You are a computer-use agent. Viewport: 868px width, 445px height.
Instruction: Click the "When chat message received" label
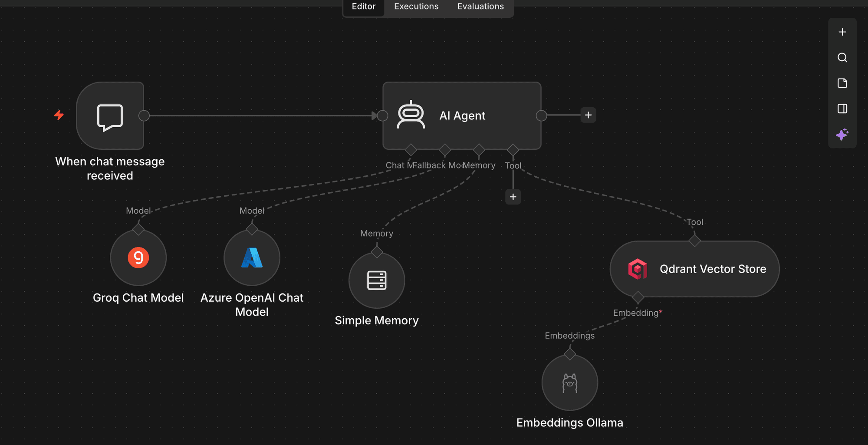pyautogui.click(x=110, y=168)
